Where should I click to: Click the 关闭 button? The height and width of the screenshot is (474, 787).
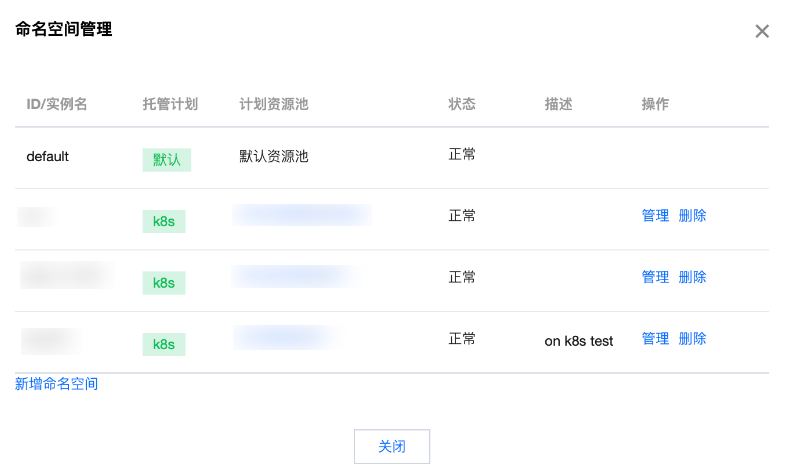[392, 446]
